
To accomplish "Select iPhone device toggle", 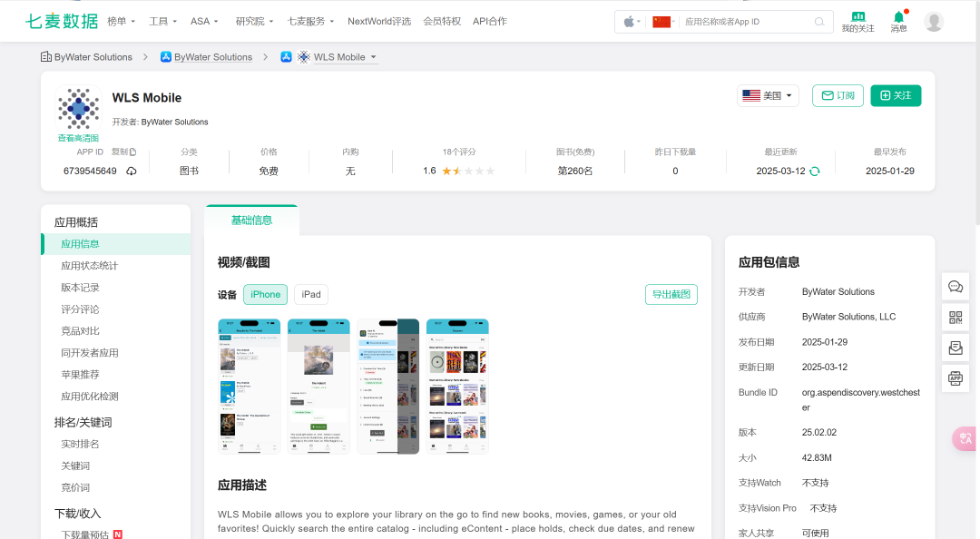I will (266, 295).
